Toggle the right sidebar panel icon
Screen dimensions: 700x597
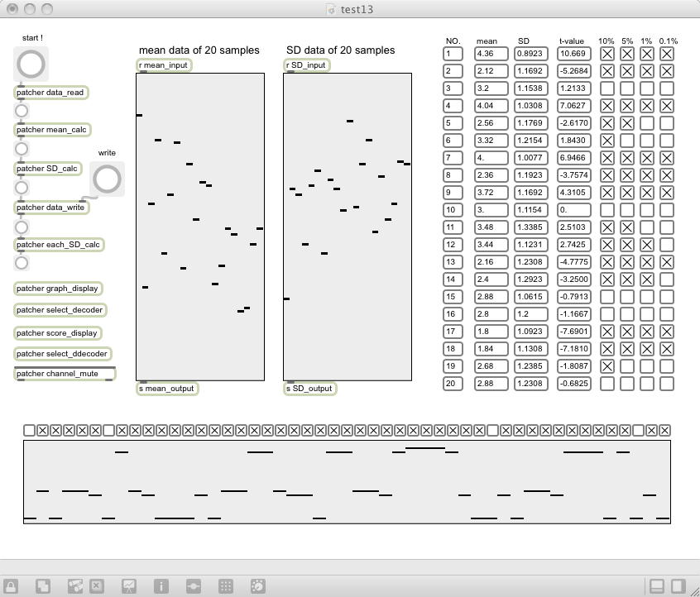678,586
